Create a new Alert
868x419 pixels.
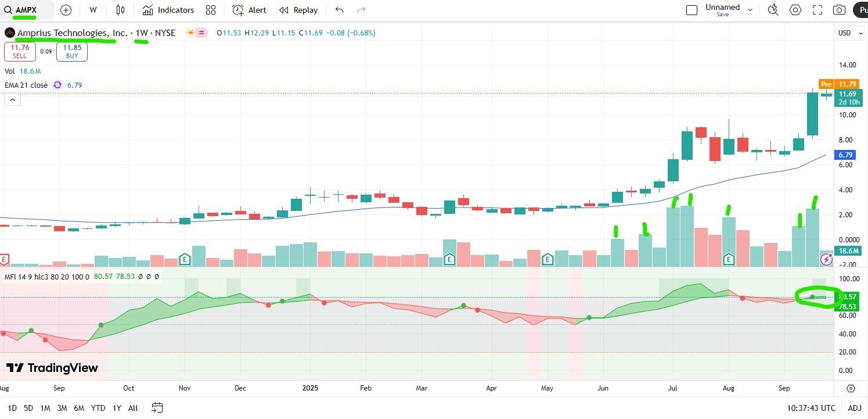click(249, 10)
